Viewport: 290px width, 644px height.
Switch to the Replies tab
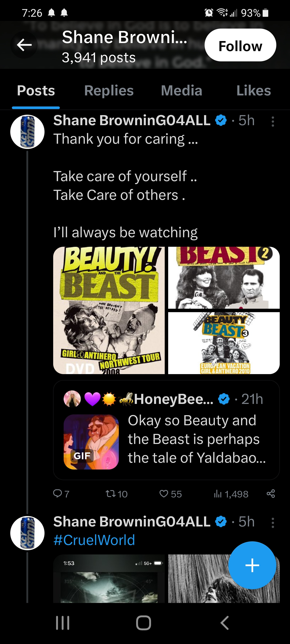(x=109, y=91)
